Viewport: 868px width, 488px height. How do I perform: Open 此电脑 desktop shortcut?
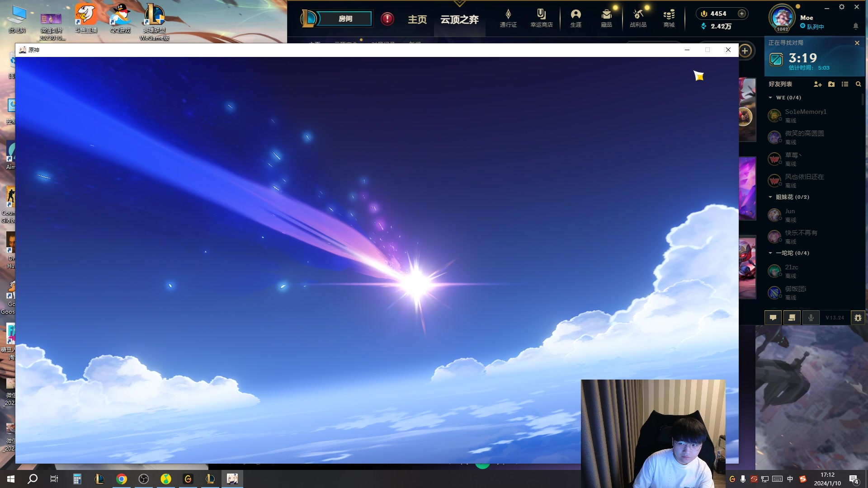17,19
